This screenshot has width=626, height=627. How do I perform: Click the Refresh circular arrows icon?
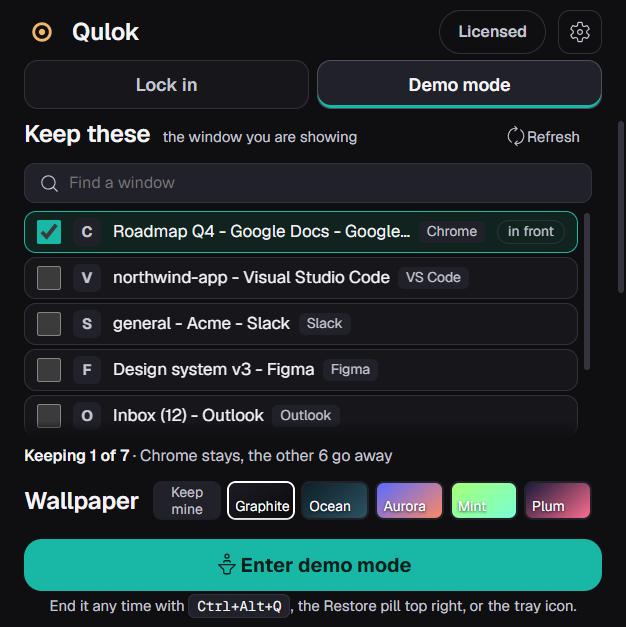(515, 137)
